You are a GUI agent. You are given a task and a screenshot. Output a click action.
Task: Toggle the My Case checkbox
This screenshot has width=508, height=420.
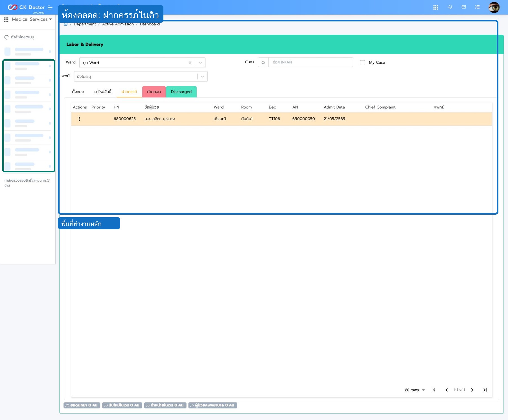(362, 63)
